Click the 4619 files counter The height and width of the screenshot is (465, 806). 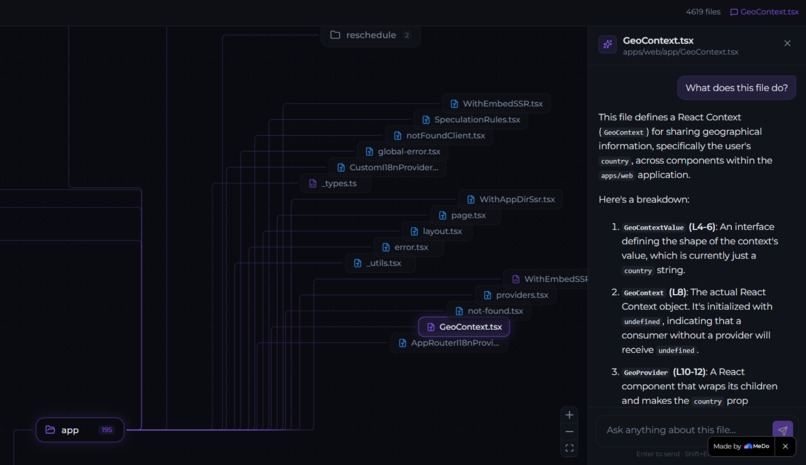tap(703, 12)
